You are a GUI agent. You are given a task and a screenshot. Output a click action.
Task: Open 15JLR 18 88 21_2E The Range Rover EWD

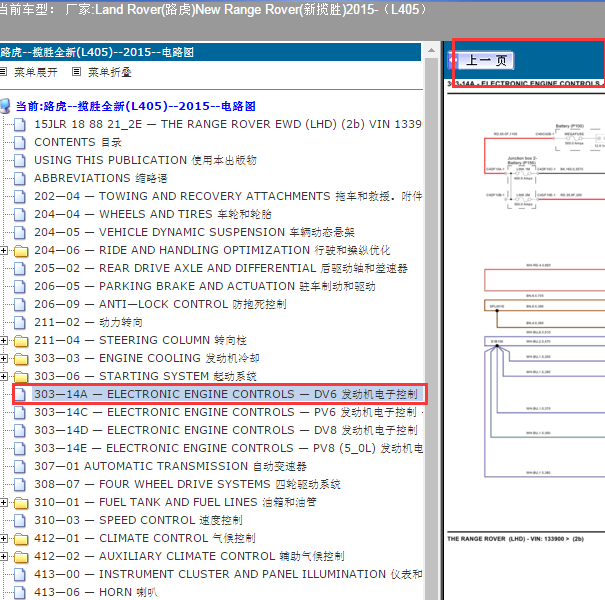tap(228, 124)
